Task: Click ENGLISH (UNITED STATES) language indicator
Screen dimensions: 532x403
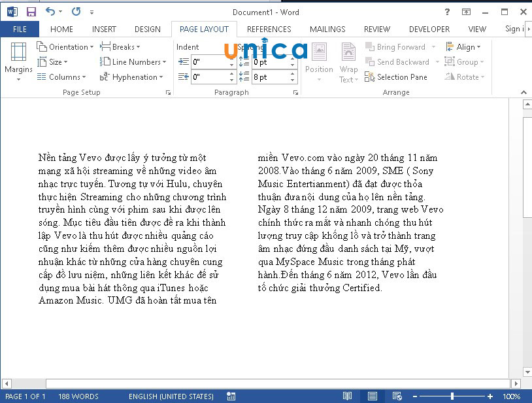Action: coord(171,396)
